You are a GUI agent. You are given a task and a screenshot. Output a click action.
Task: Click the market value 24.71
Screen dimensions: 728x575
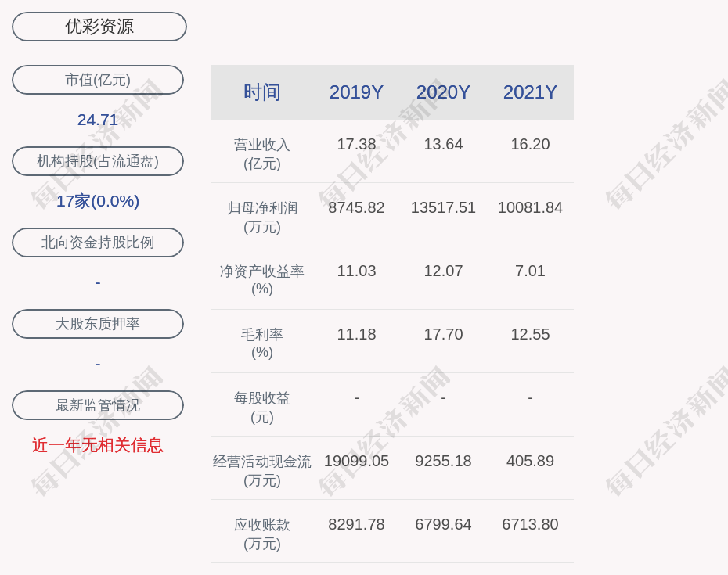[x=98, y=120]
